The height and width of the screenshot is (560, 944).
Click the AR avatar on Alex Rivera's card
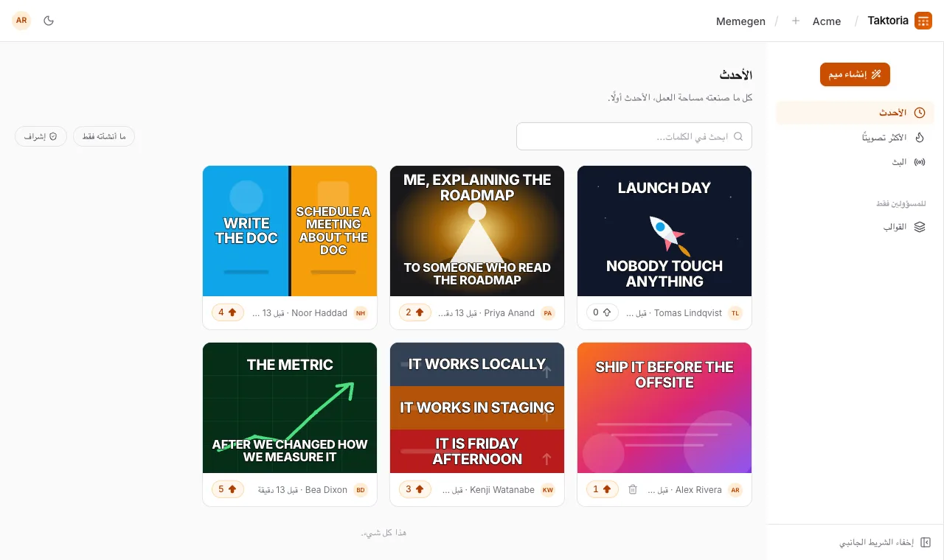(735, 490)
